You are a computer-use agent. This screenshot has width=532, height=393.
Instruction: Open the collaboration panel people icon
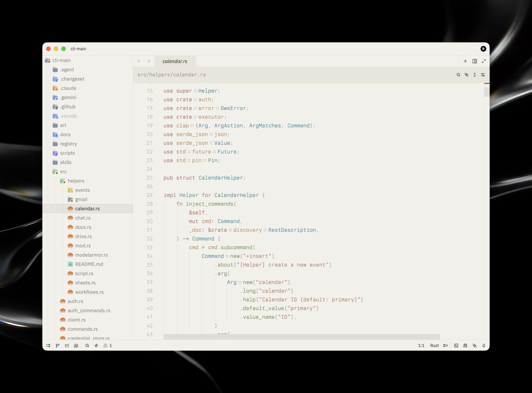76,345
